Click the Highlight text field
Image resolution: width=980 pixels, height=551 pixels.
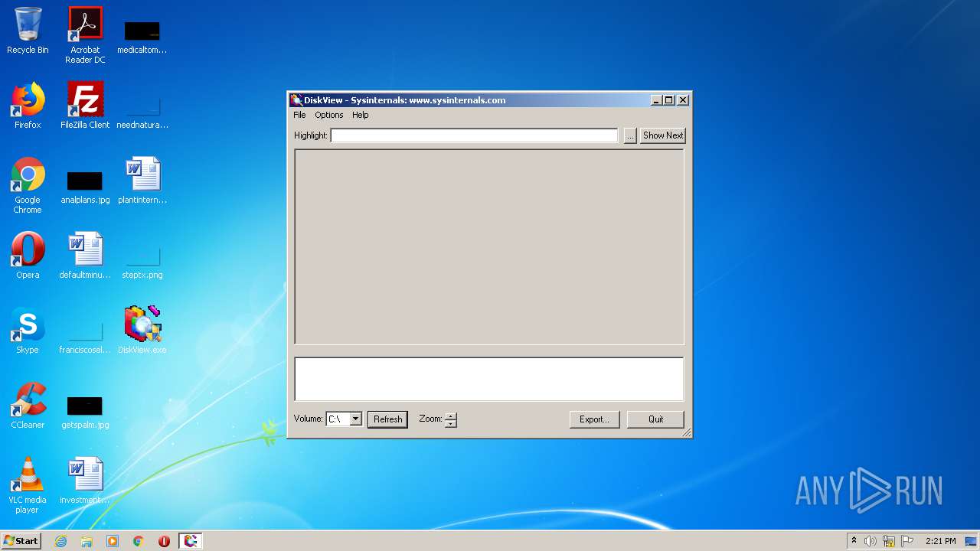(474, 135)
